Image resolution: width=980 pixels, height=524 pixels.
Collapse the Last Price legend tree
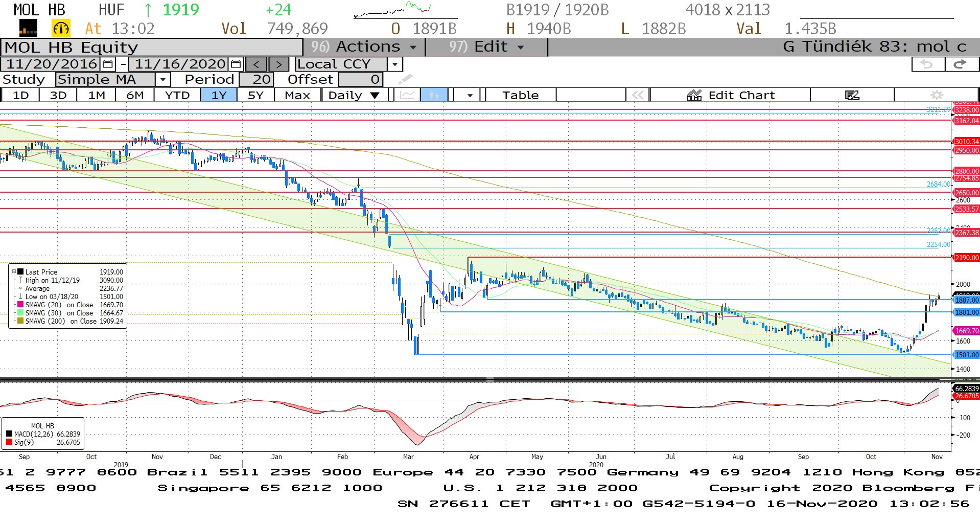coord(14,272)
